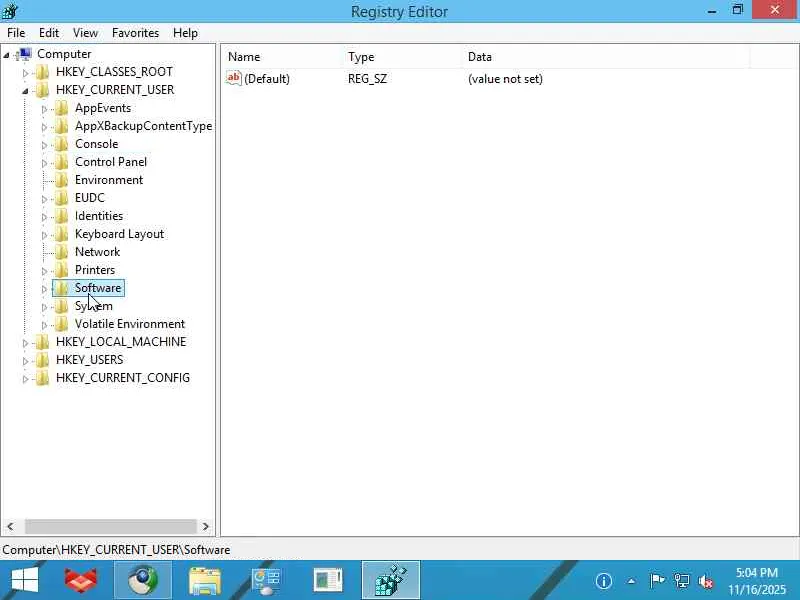The width and height of the screenshot is (800, 600).
Task: Click the horizontal scrollbar thumb
Action: tap(111, 526)
